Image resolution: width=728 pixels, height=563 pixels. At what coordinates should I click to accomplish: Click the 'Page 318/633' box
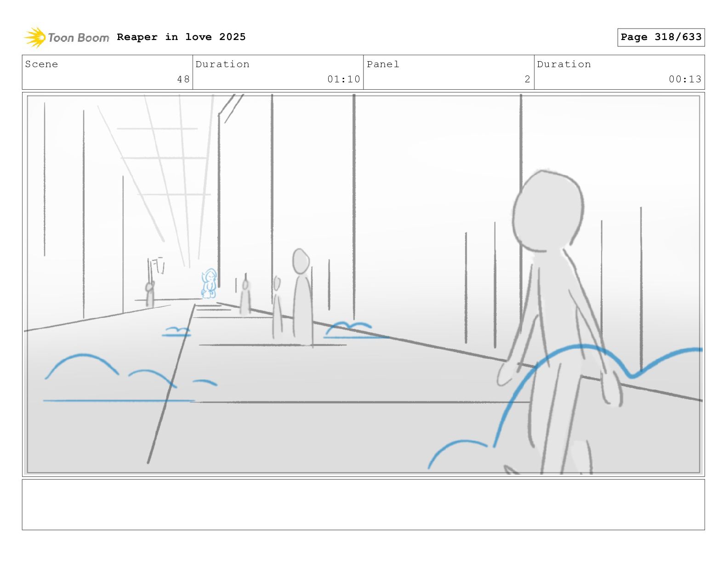click(661, 37)
